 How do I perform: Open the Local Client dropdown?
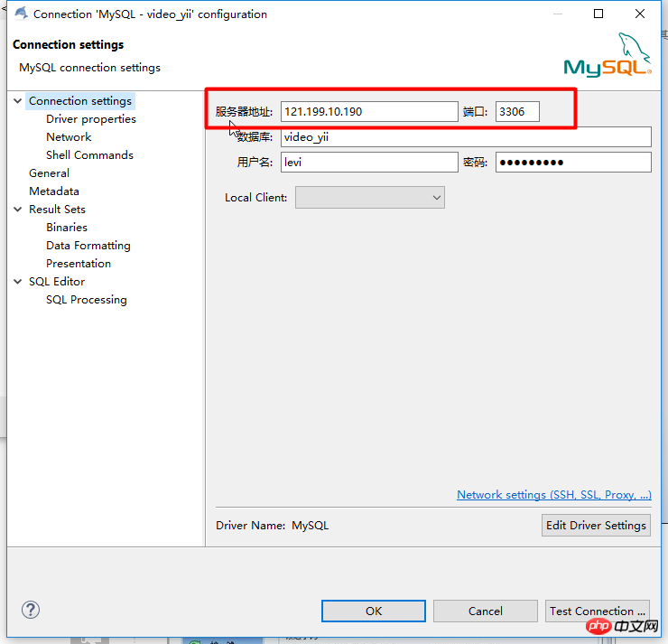(370, 197)
